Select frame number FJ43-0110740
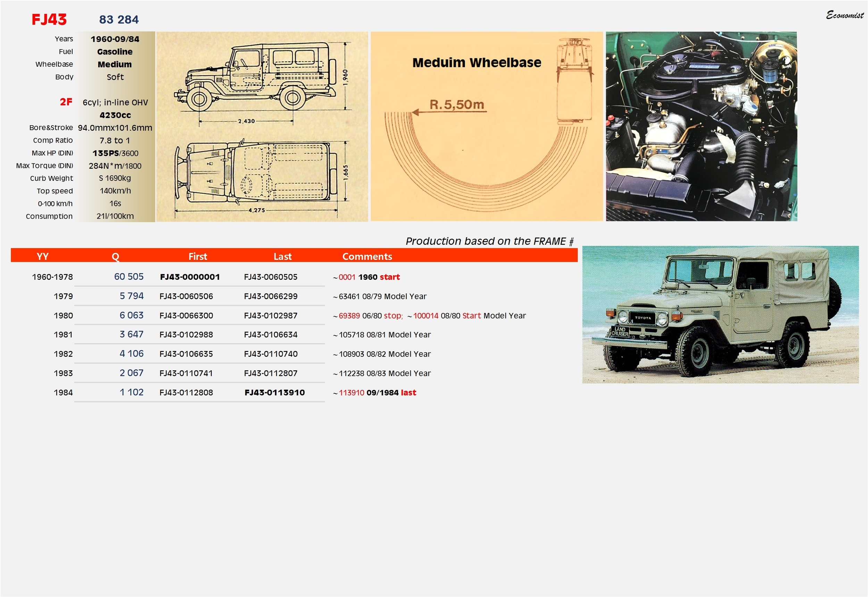The image size is (868, 597). coord(271,354)
